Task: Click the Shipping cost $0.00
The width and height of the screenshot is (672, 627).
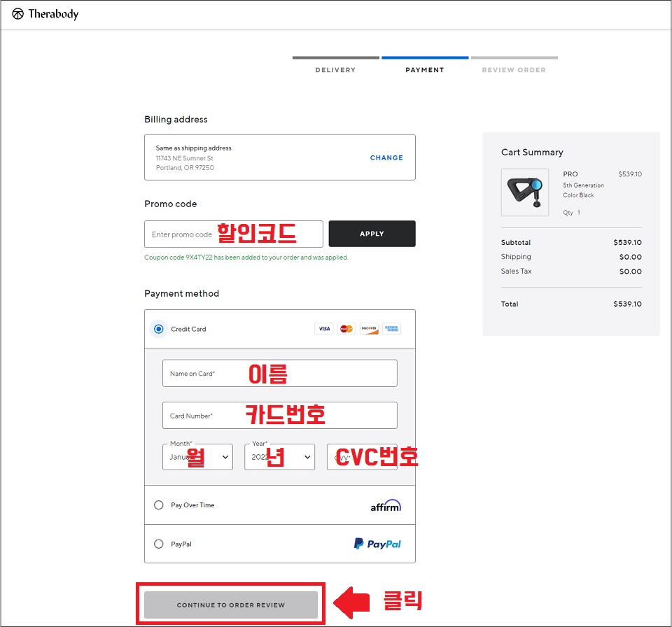Action: [x=631, y=257]
